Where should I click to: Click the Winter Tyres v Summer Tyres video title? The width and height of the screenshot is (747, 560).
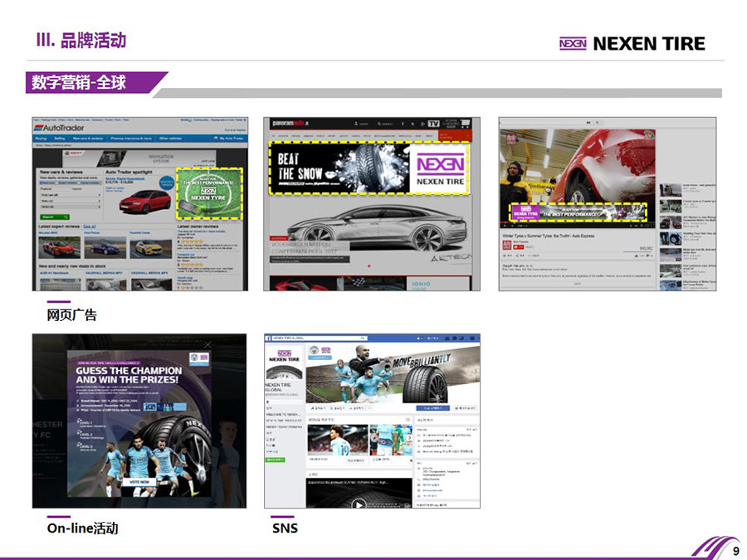549,236
